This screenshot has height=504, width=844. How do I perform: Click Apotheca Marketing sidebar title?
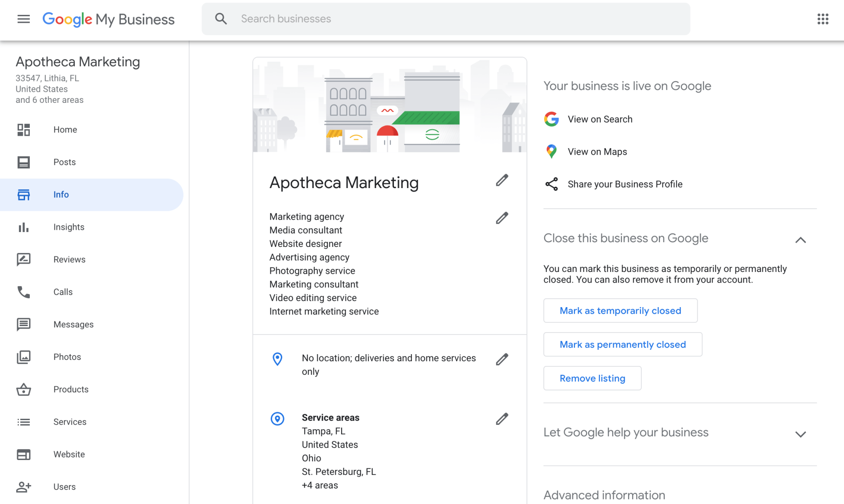[x=78, y=62]
